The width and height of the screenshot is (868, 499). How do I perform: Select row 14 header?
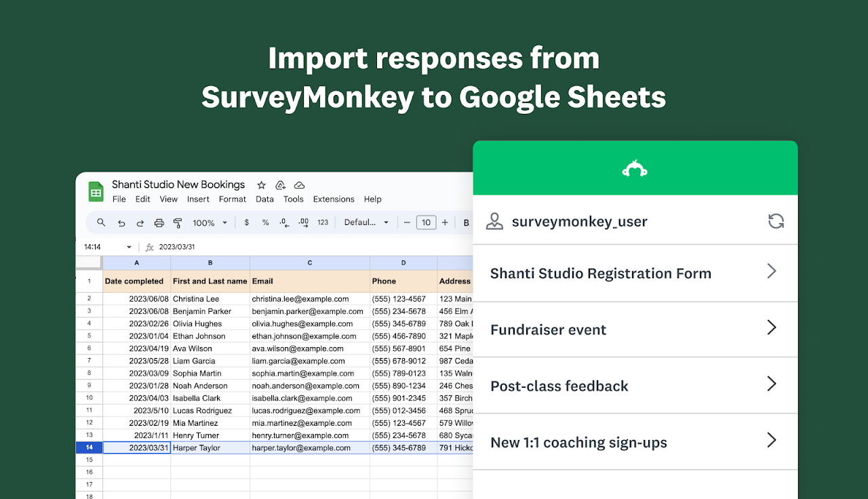(x=89, y=447)
